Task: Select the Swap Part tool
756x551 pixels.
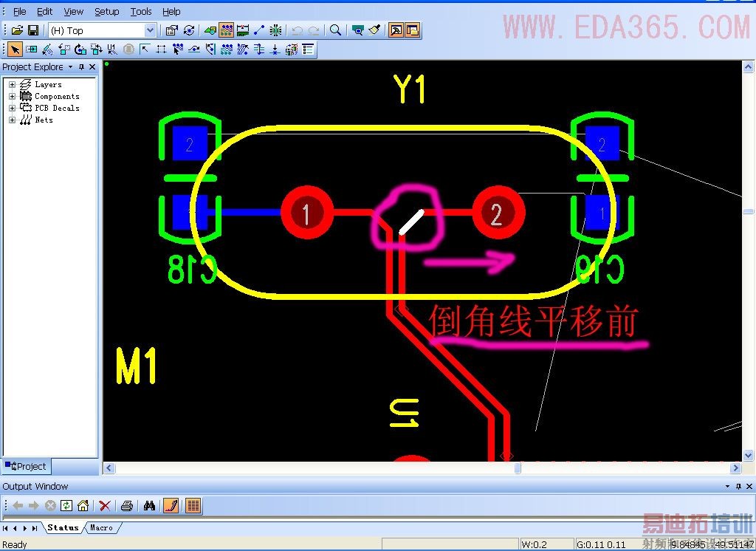Action: [97, 49]
